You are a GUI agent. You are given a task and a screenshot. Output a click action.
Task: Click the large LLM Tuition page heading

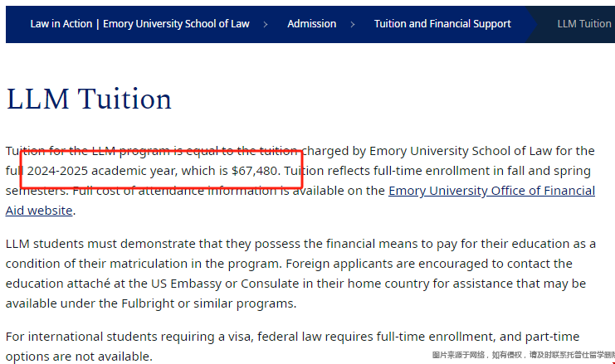tap(89, 99)
